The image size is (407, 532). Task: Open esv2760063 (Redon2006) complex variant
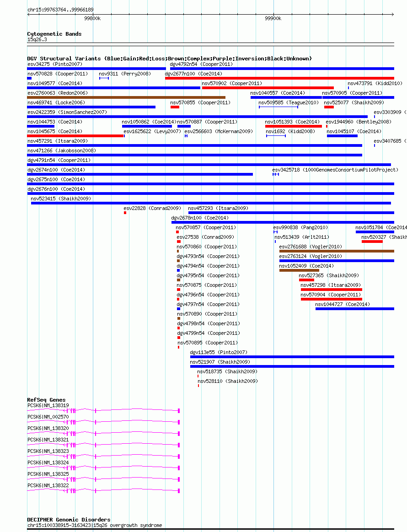point(58,93)
